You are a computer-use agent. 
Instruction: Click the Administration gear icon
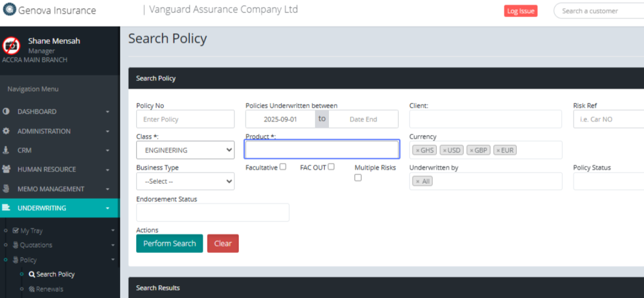click(x=6, y=131)
